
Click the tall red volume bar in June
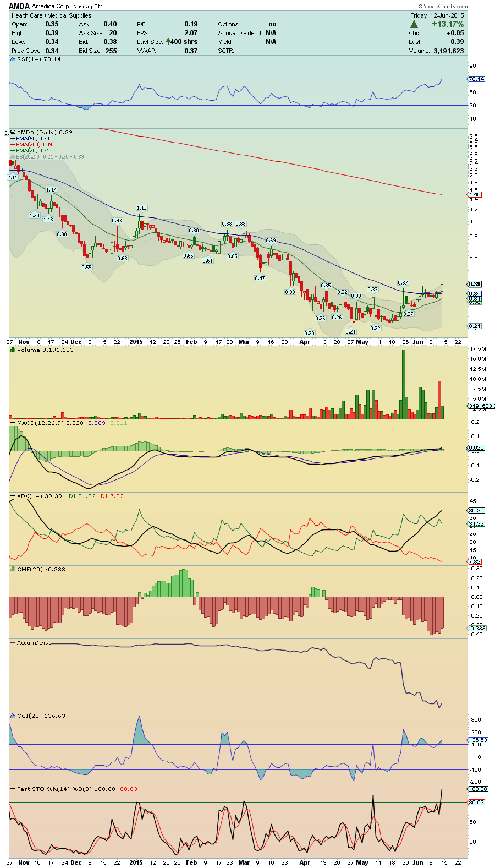click(439, 400)
